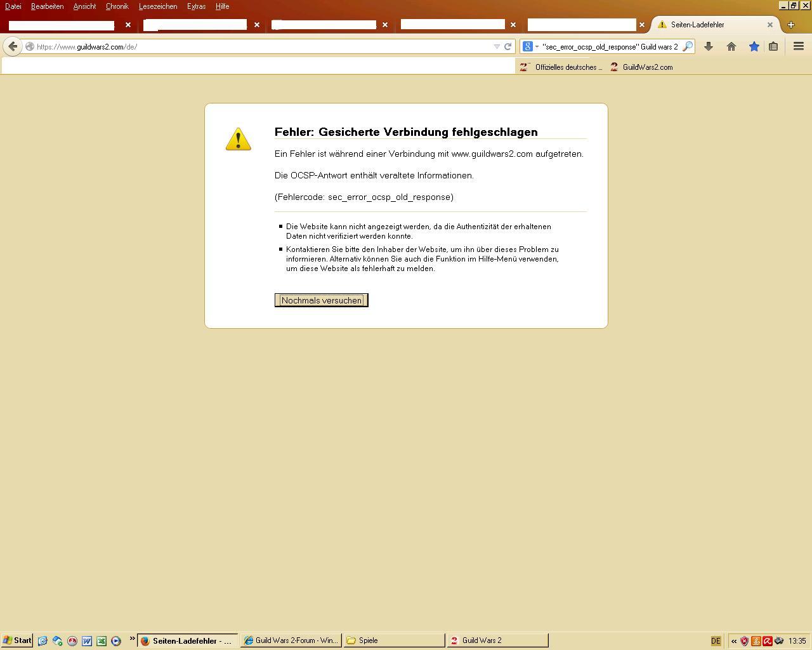Open the Lesezeichen menu
This screenshot has width=812, height=650.
pyautogui.click(x=158, y=6)
